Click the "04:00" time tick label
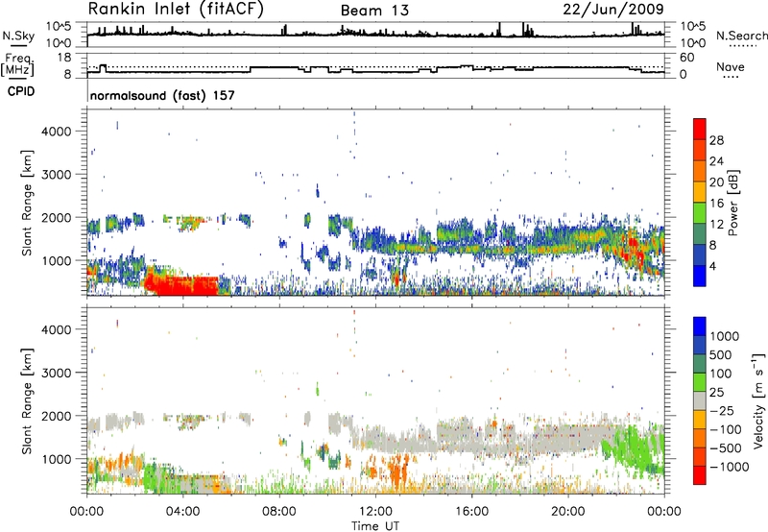 click(x=182, y=512)
